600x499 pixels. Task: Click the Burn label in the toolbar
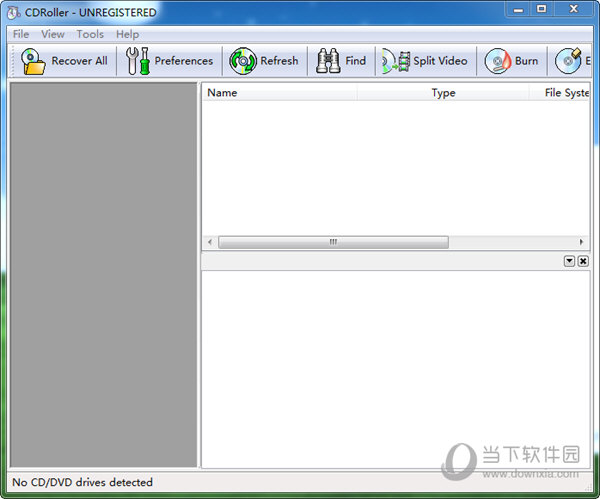(x=527, y=61)
